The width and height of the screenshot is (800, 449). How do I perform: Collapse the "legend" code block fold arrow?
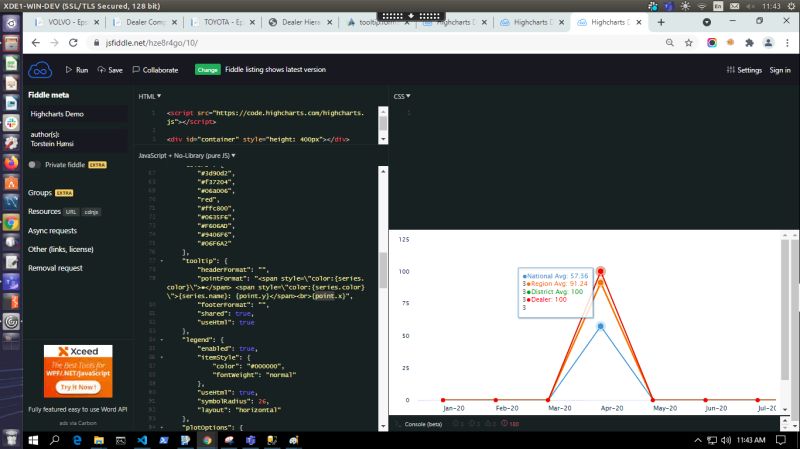pos(162,339)
